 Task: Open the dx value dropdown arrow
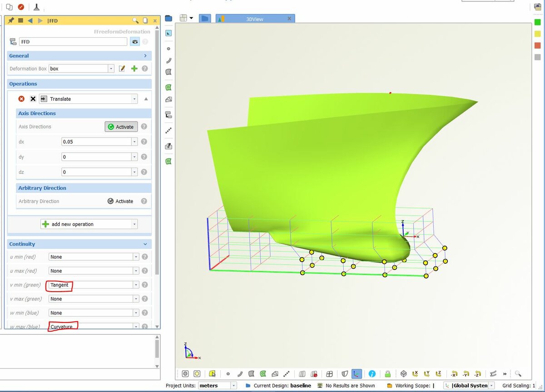(x=134, y=142)
